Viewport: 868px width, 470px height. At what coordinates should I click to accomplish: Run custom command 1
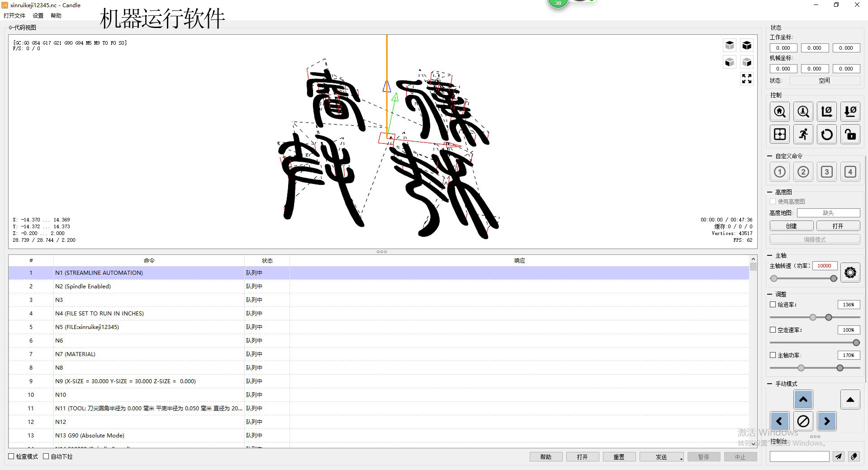(x=780, y=172)
